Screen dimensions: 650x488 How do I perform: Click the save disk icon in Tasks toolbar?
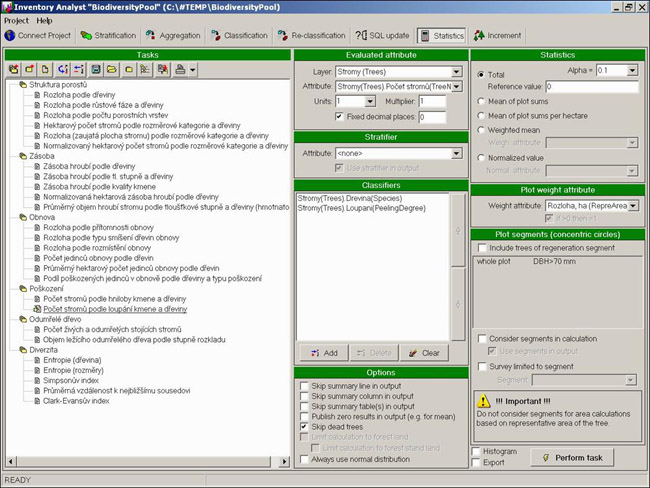click(96, 70)
